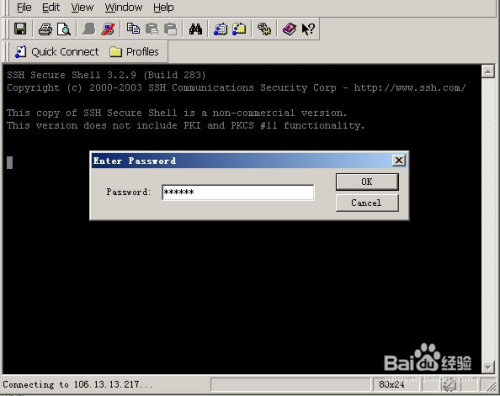The height and width of the screenshot is (396, 500).
Task: Click the Disconnect toolbar icon
Action: click(x=108, y=29)
